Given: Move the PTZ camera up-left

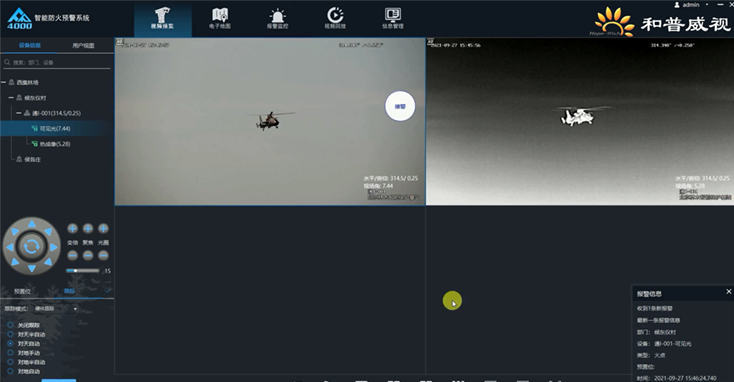Looking at the screenshot, I should (15, 231).
